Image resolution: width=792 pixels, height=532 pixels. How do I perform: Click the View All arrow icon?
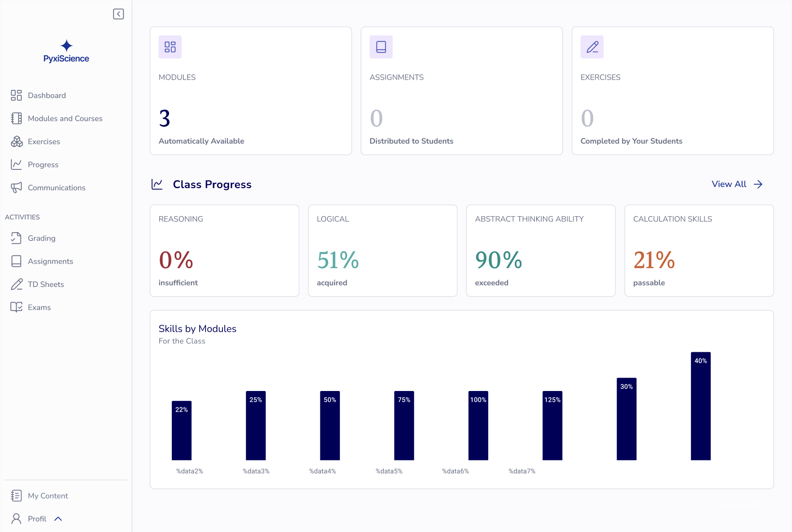point(758,184)
